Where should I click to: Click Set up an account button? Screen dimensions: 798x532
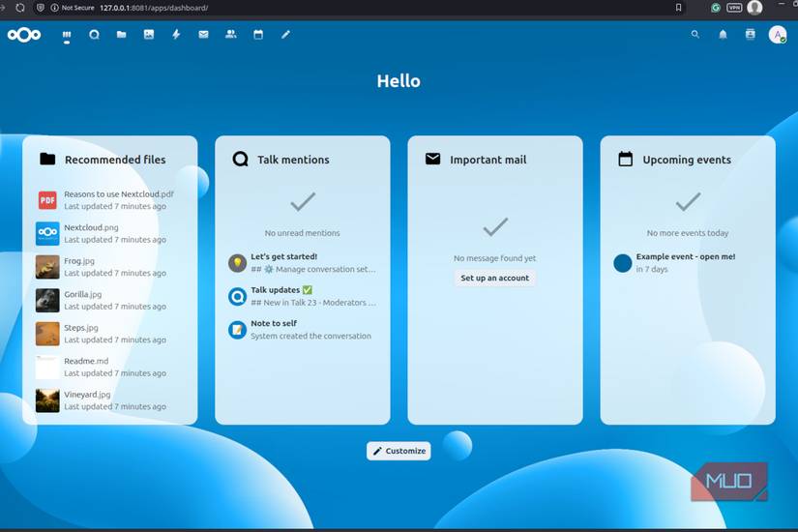[x=494, y=278]
